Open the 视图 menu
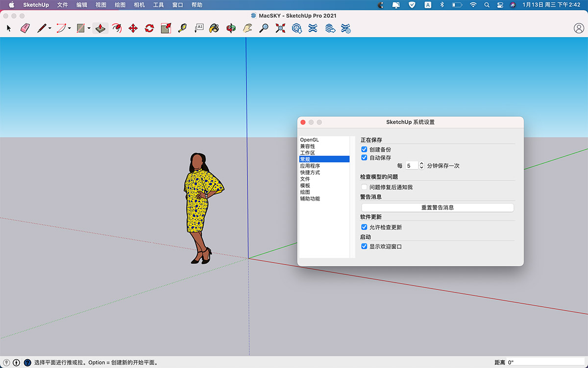Screen dimensions: 588x368 (101, 5)
